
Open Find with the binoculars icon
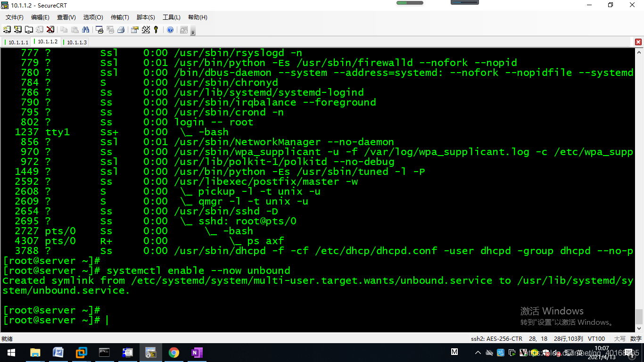86,30
